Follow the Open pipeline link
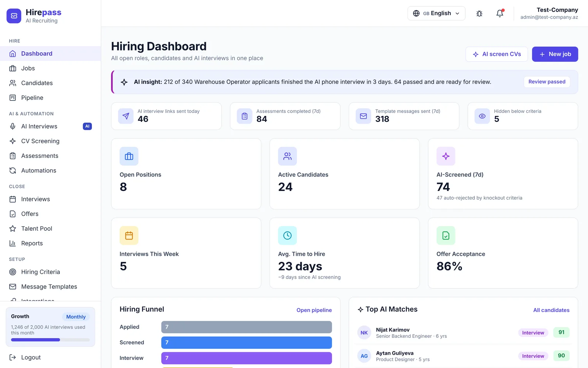 [314, 310]
